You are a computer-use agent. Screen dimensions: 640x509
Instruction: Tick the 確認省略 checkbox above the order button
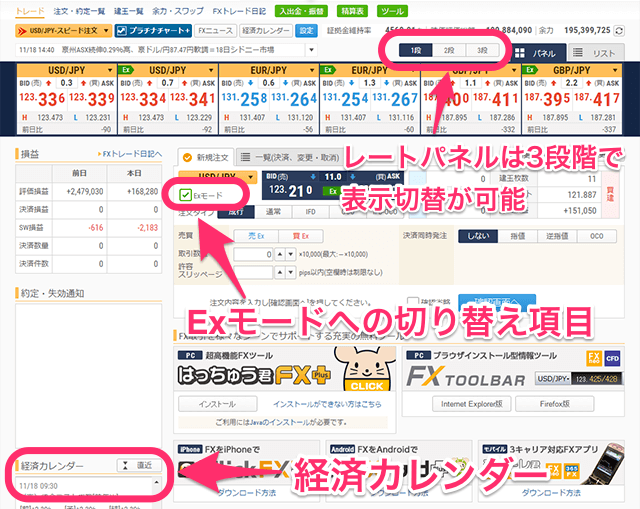click(x=413, y=302)
